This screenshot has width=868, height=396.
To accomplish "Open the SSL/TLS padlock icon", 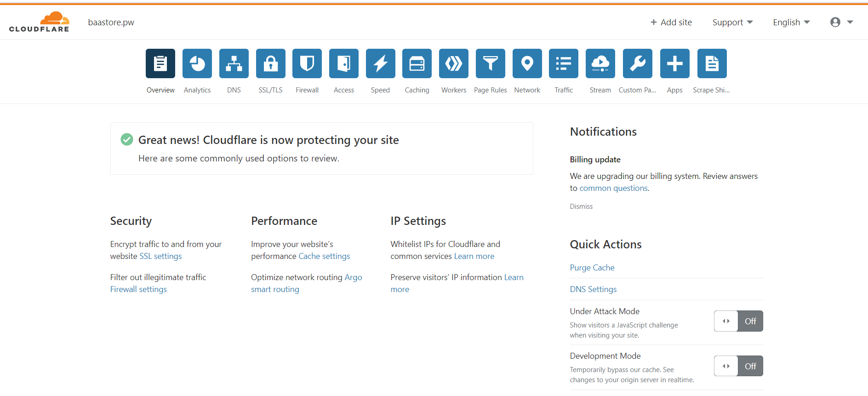I will tap(271, 63).
